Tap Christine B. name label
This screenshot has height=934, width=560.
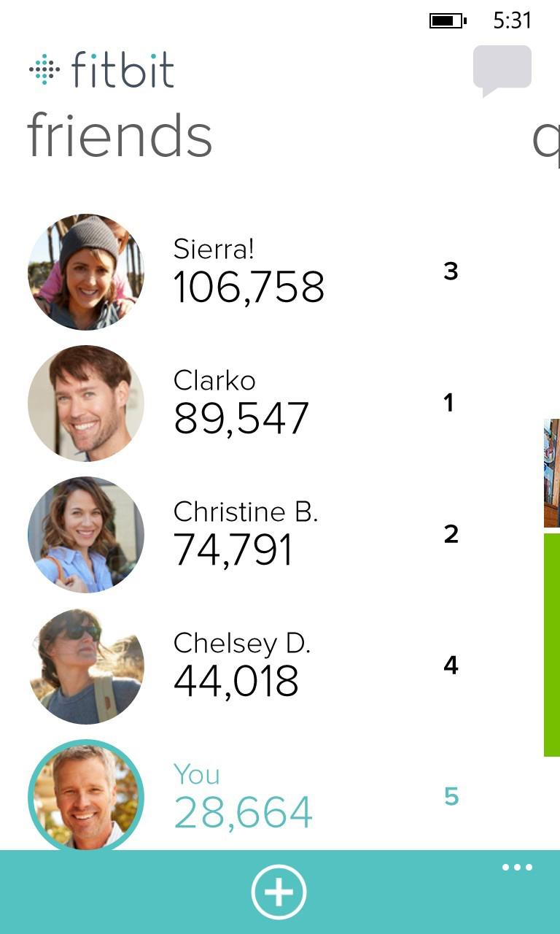click(x=246, y=512)
